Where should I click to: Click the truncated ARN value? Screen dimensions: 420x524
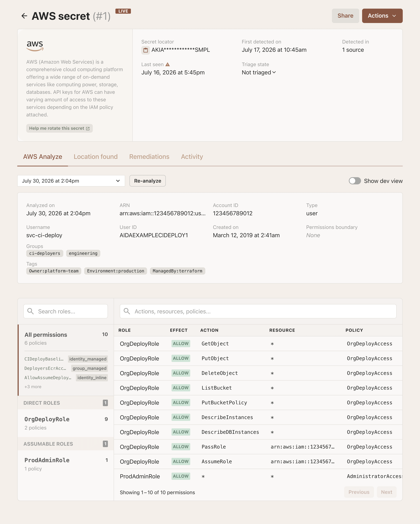pyautogui.click(x=162, y=213)
